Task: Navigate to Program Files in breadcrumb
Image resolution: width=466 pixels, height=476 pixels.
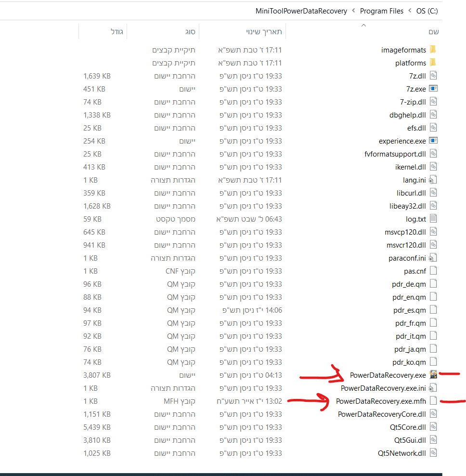Action: pyautogui.click(x=382, y=11)
